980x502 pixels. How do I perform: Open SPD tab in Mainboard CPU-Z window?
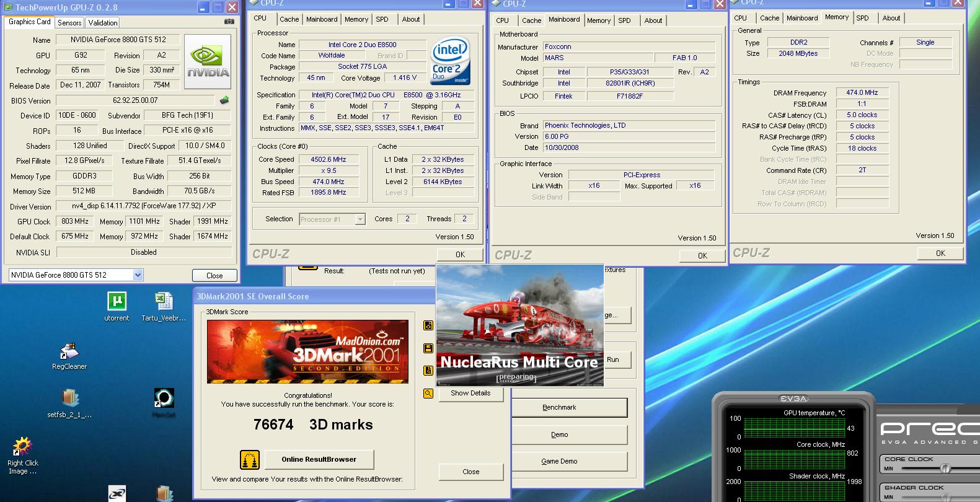click(625, 20)
